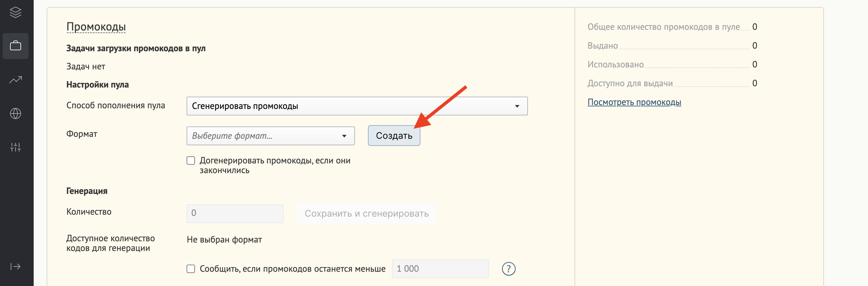868x286 pixels.
Task: Click the 'Доступно для выдачи' label
Action: click(630, 83)
